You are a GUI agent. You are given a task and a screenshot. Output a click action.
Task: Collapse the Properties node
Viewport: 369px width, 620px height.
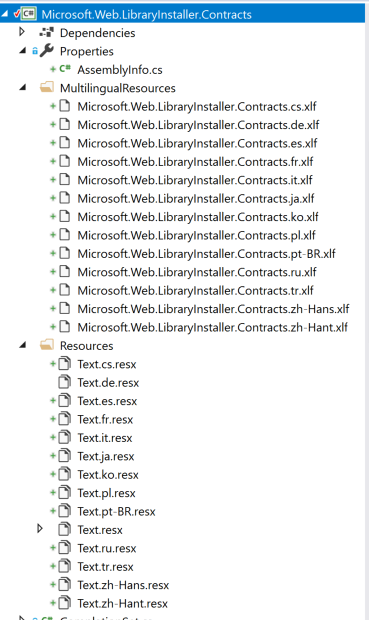click(x=23, y=51)
